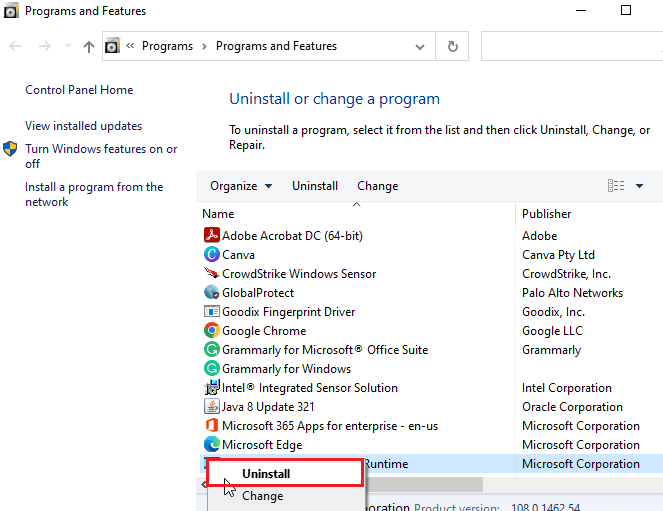The height and width of the screenshot is (511, 663).
Task: Open the recent locations dropdown arrow
Action: pyautogui.click(x=68, y=46)
